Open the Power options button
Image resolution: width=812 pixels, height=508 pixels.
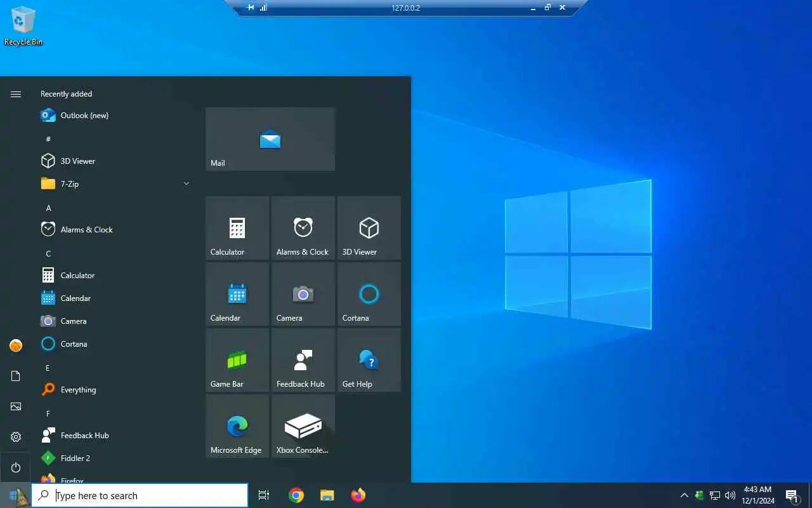coord(16,467)
